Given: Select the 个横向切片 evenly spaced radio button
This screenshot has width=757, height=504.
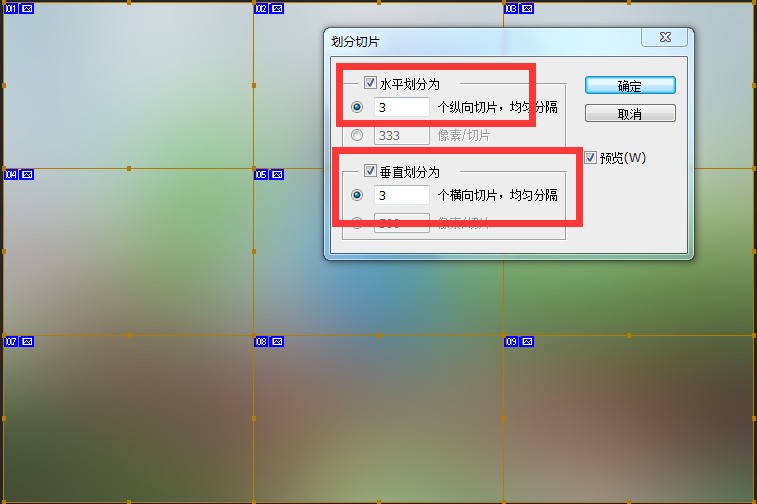Looking at the screenshot, I should coord(357,195).
